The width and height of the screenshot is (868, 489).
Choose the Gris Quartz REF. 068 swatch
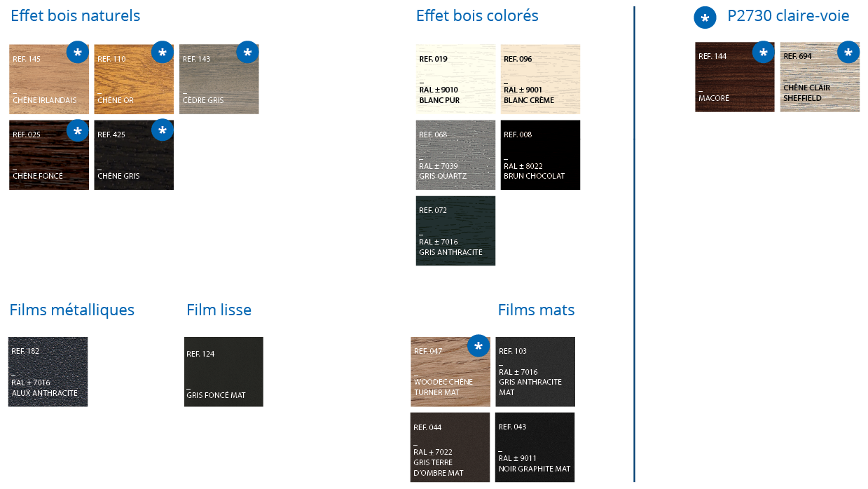pyautogui.click(x=455, y=155)
